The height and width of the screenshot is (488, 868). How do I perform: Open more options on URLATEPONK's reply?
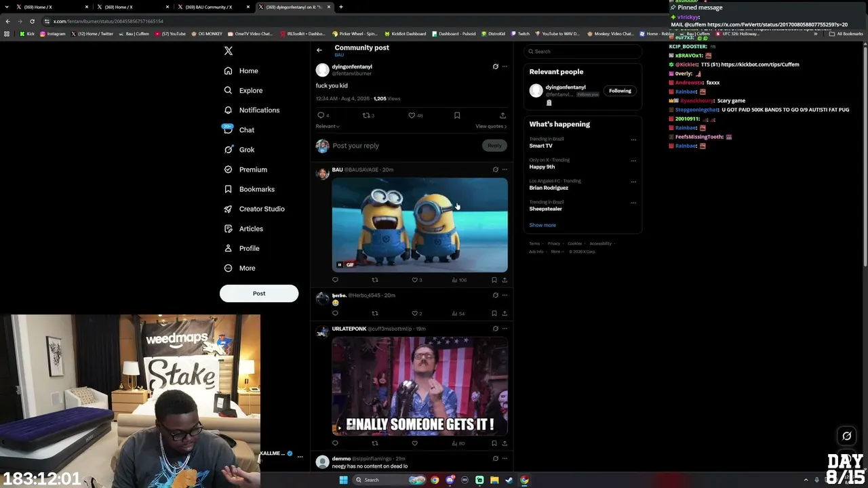pos(505,329)
